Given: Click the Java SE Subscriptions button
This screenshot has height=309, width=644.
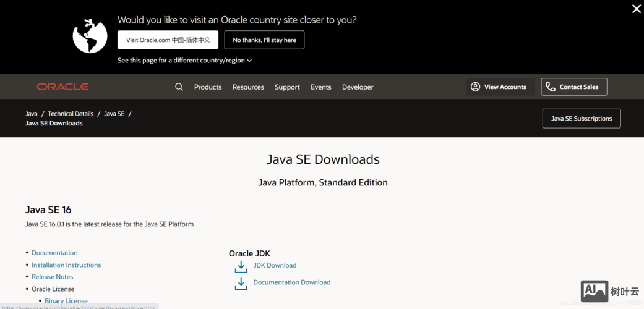Looking at the screenshot, I should (581, 119).
